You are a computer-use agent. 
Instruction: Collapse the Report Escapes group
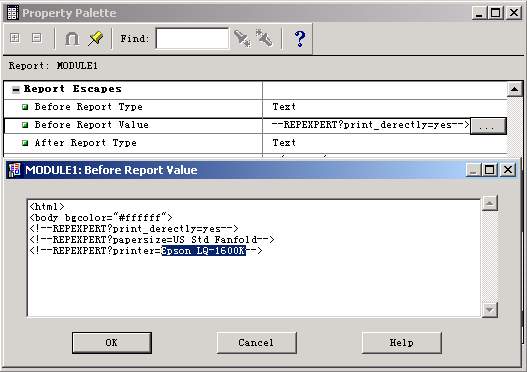(x=15, y=89)
